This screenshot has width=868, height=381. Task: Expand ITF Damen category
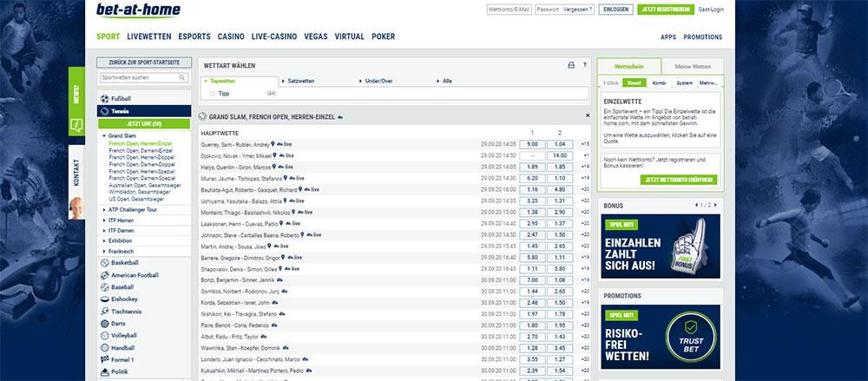(x=118, y=230)
